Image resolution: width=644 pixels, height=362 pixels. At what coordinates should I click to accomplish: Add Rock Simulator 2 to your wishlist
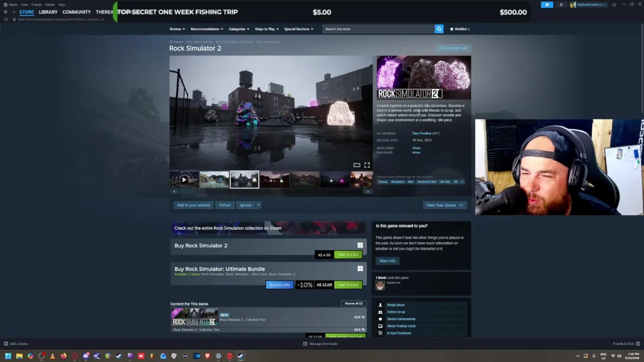tap(193, 205)
